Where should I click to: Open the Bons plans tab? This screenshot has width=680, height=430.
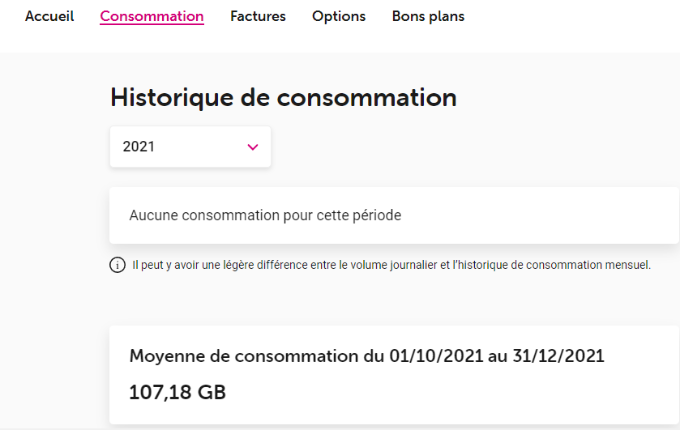click(428, 16)
